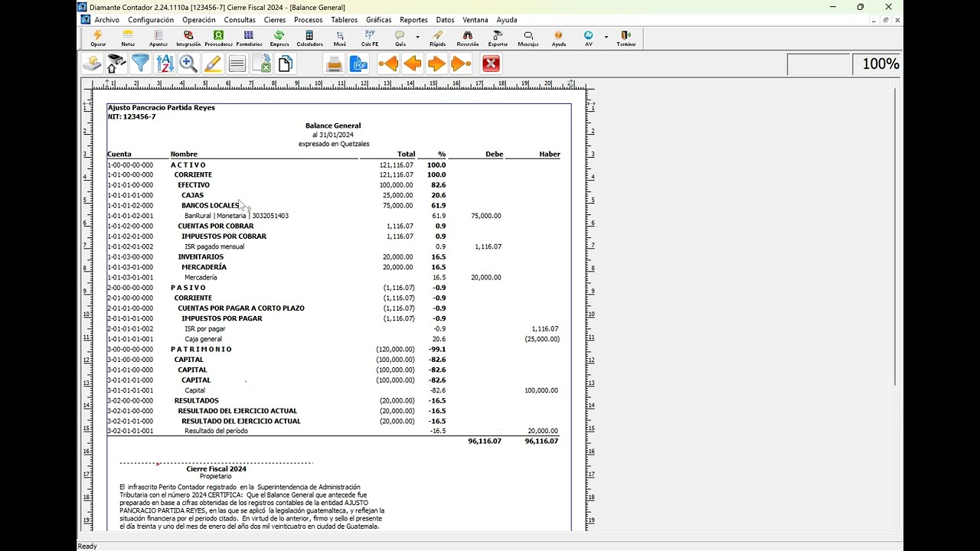This screenshot has height=551, width=980.
Task: Go to next page arrow
Action: 436,64
